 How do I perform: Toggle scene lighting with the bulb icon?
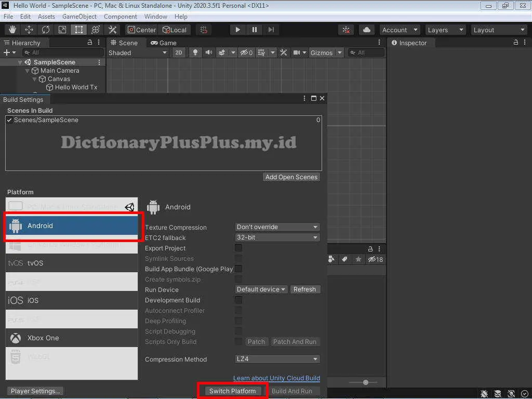[195, 52]
